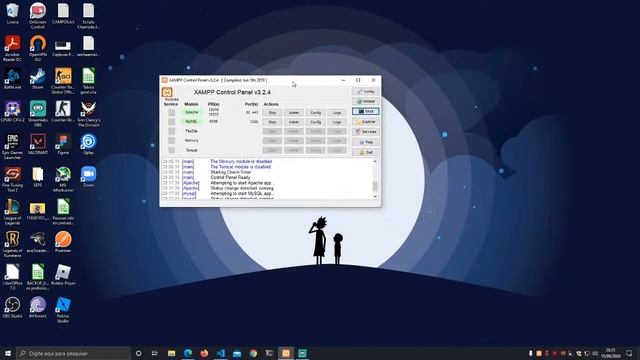Open the OnScreen Control desktop shortcut
The height and width of the screenshot is (360, 640).
coord(38,16)
